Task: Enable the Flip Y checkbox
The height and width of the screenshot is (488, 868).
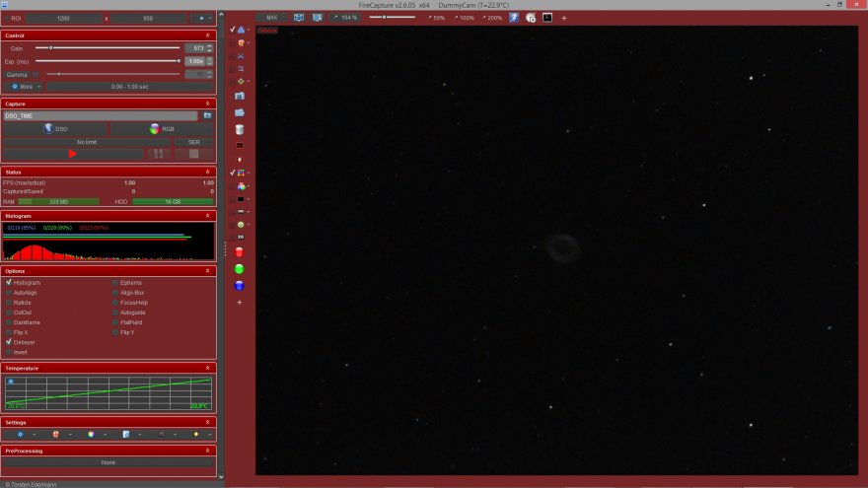Action: pos(114,332)
